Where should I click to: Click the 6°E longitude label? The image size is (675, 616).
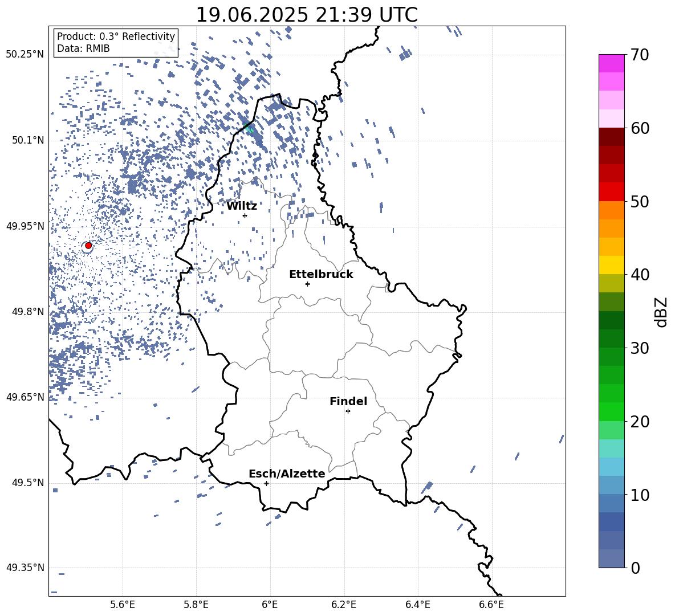(x=270, y=605)
